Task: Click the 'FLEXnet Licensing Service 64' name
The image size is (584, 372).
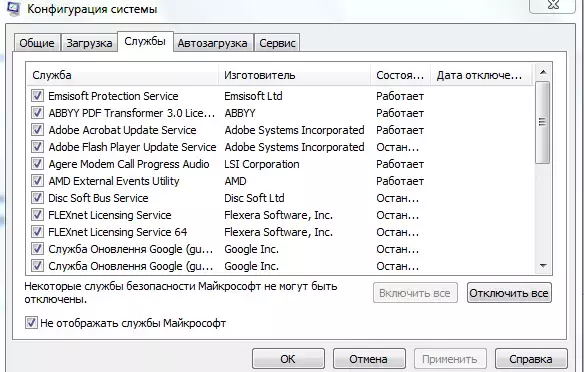Action: tap(118, 232)
